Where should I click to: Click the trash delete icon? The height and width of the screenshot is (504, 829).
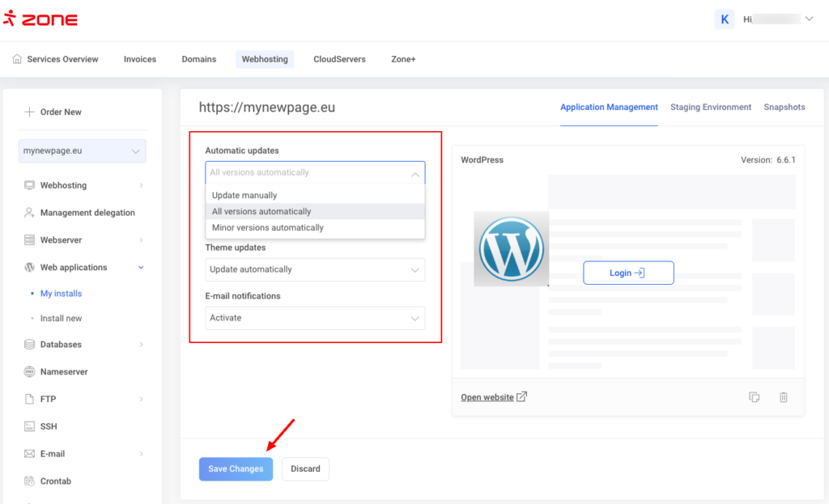pyautogui.click(x=784, y=397)
